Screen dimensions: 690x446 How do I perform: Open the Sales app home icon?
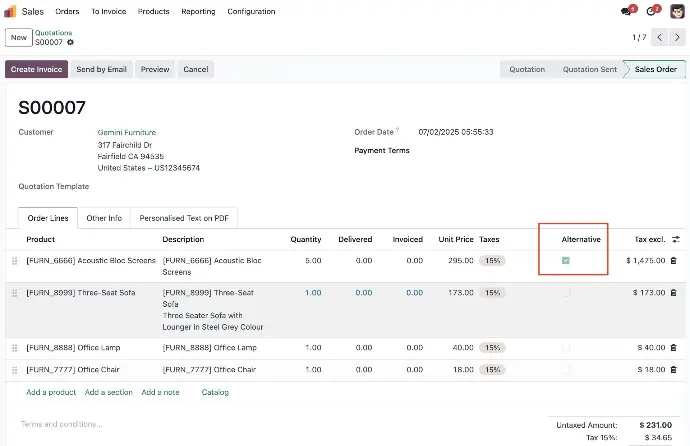click(12, 11)
